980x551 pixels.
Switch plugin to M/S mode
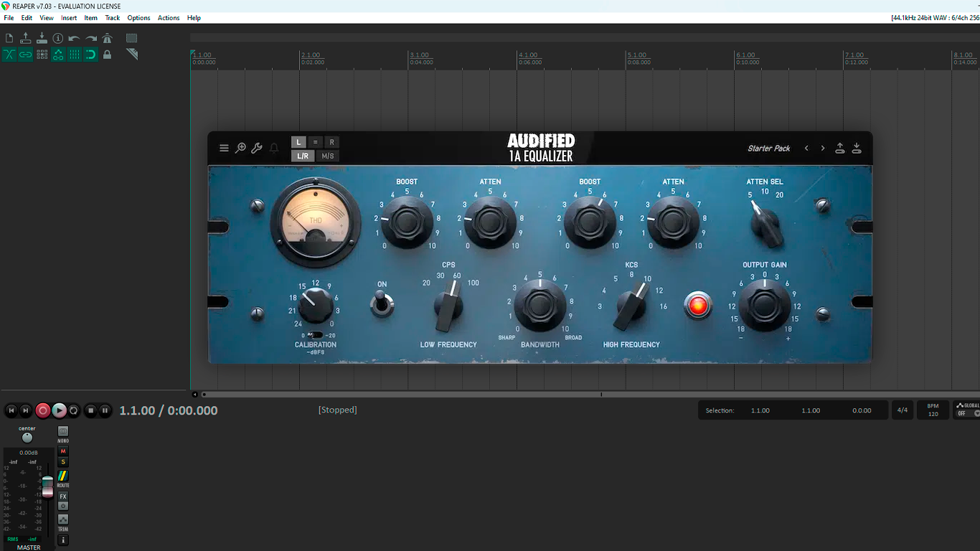328,156
